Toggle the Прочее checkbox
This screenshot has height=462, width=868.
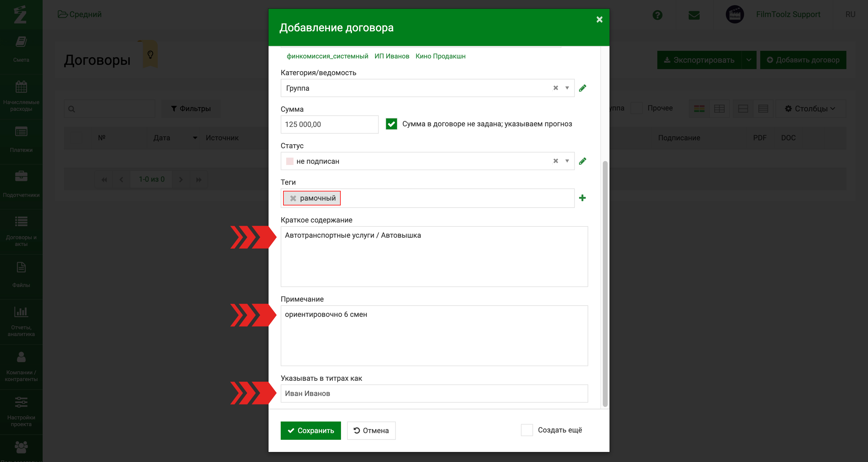tap(636, 108)
